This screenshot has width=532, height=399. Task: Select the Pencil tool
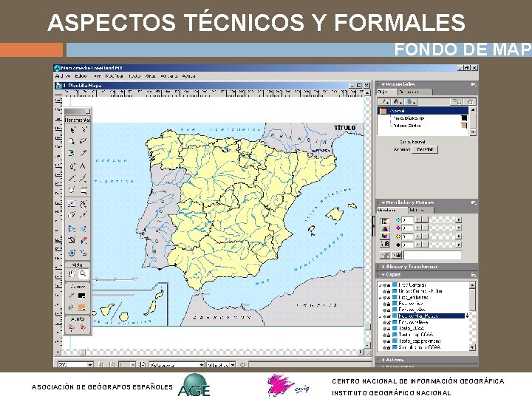83,178
